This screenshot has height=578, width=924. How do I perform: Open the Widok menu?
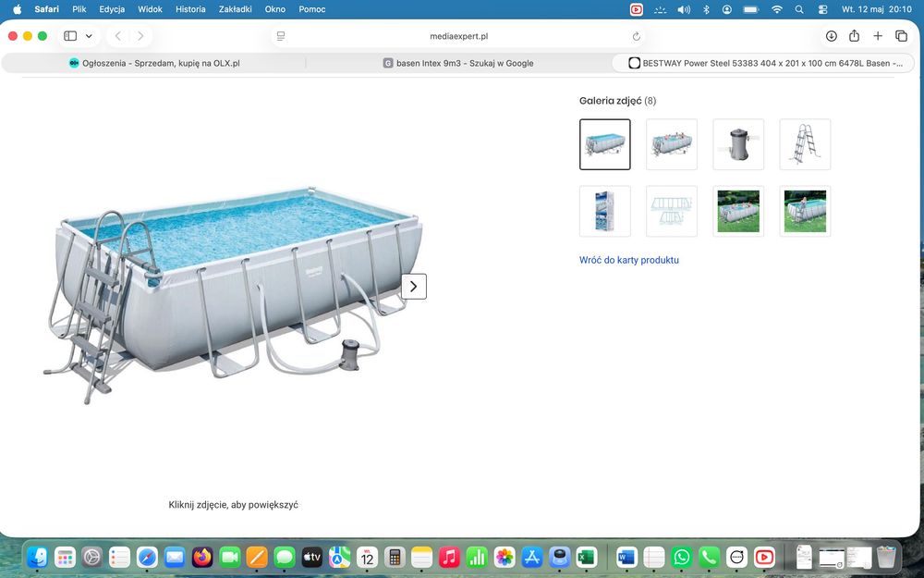150,9
